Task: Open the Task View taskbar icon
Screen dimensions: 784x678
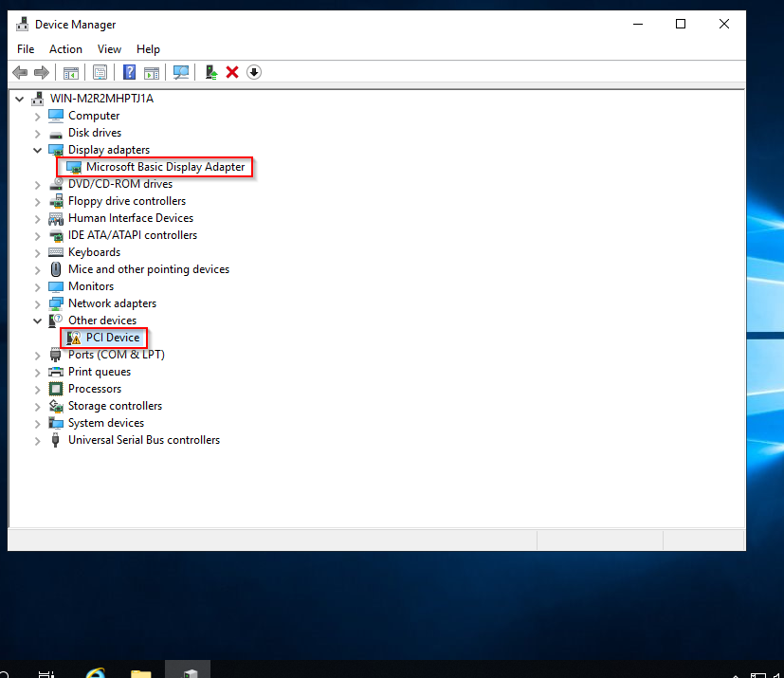Action: (x=46, y=673)
